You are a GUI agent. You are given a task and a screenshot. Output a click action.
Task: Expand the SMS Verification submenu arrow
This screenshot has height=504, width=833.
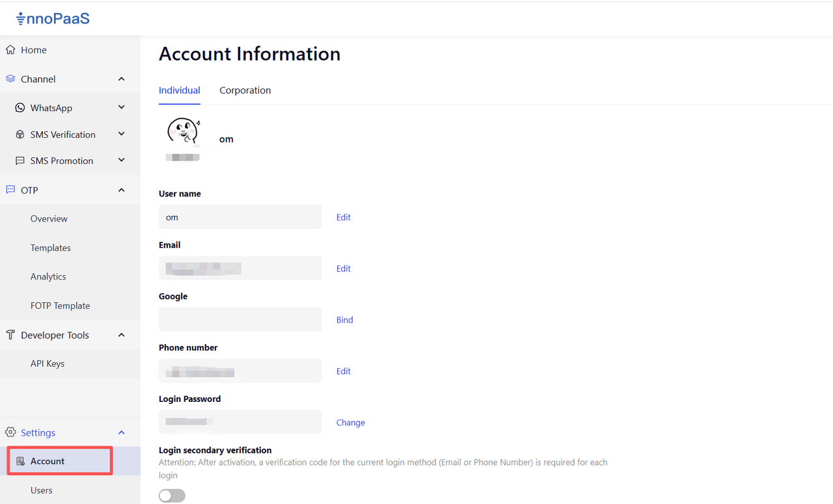tap(121, 135)
